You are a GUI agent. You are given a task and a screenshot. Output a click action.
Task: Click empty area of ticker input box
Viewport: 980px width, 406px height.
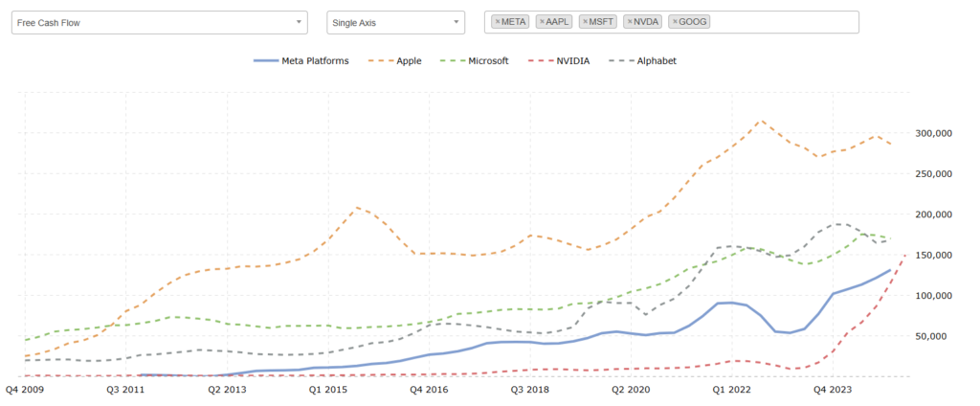click(785, 22)
